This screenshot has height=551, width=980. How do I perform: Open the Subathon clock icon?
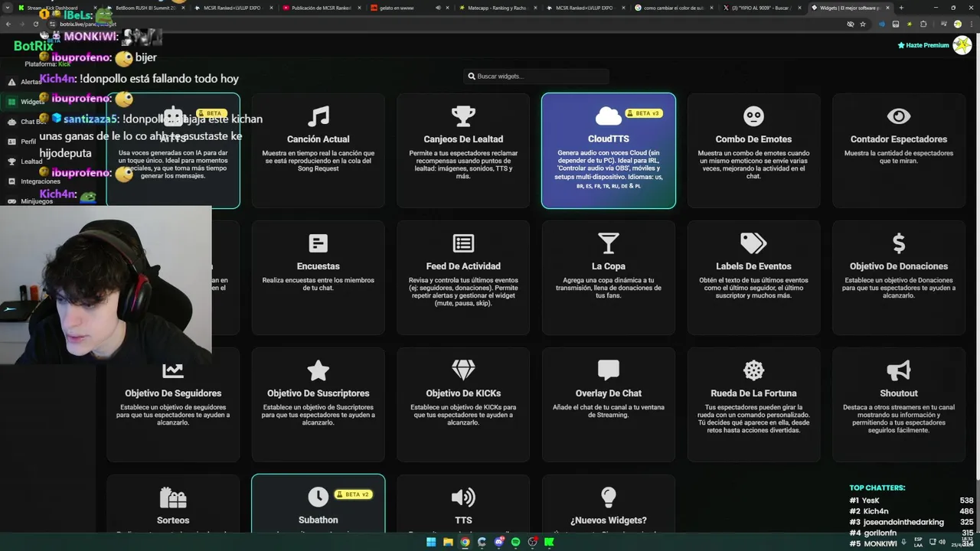318,497
